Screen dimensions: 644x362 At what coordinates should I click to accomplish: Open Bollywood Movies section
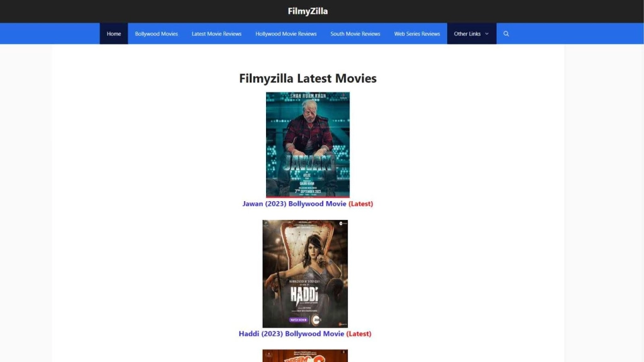point(157,34)
